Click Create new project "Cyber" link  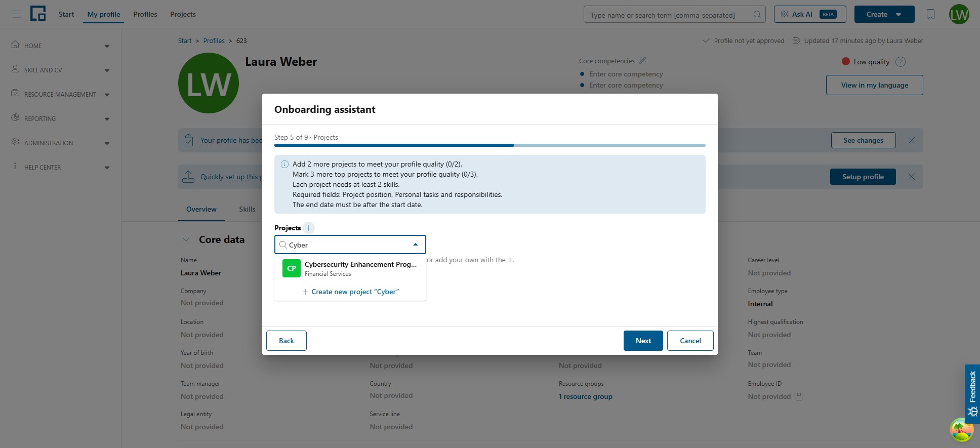pos(350,292)
